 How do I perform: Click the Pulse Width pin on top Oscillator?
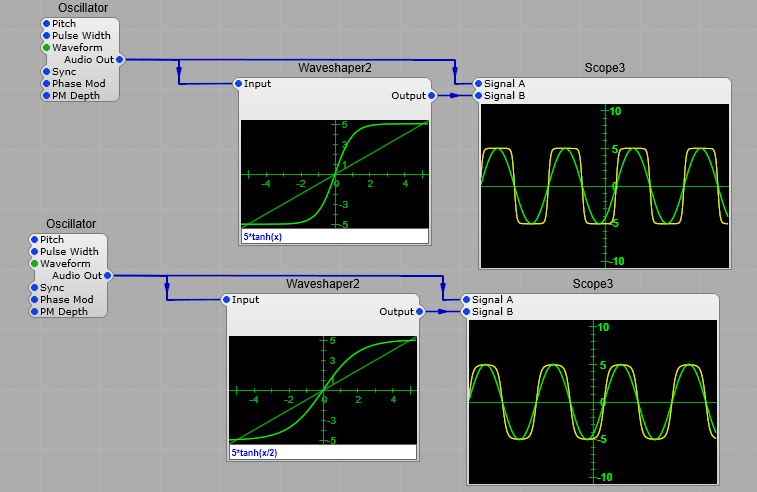point(46,36)
